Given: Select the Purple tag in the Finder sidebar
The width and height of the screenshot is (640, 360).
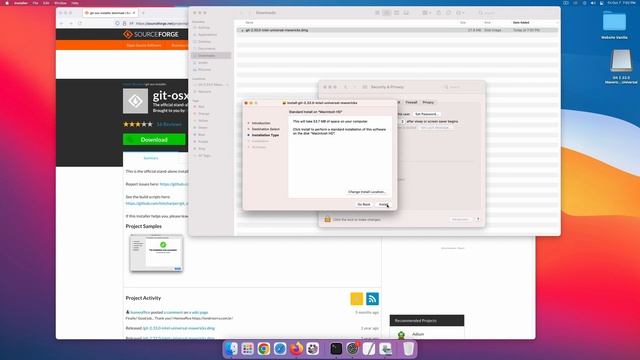Looking at the screenshot, I should tap(203, 142).
